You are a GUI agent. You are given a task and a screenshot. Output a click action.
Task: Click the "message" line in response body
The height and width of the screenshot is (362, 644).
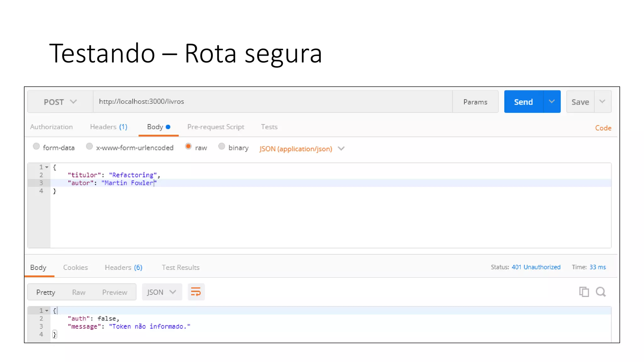tap(129, 326)
